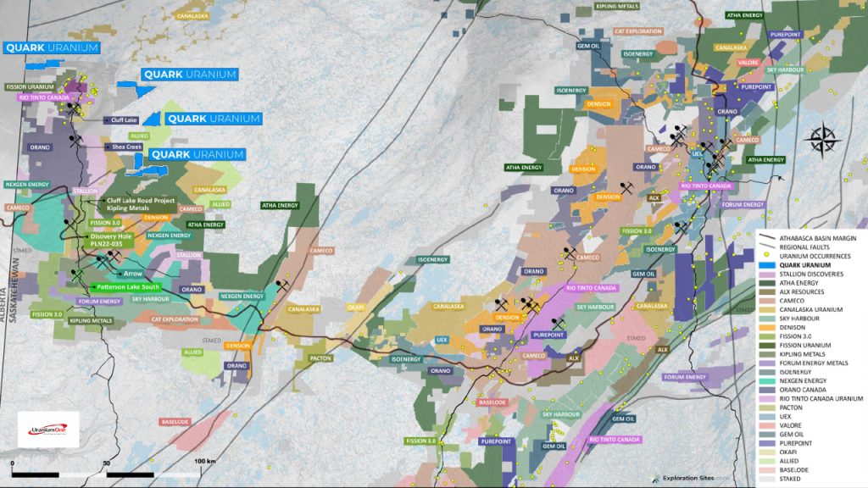Image resolution: width=868 pixels, height=488 pixels.
Task: Click the mine symbol beside Shea Creek pointer
Action: (x=75, y=141)
